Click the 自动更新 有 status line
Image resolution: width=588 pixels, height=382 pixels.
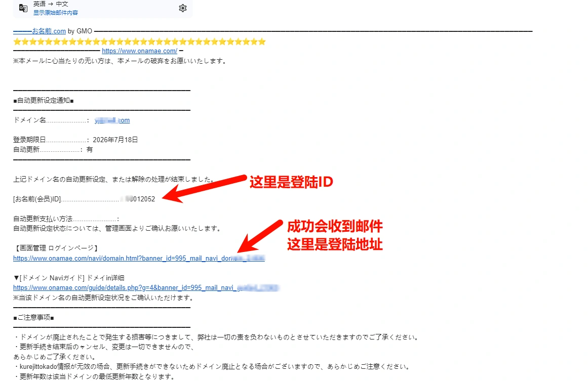click(53, 149)
